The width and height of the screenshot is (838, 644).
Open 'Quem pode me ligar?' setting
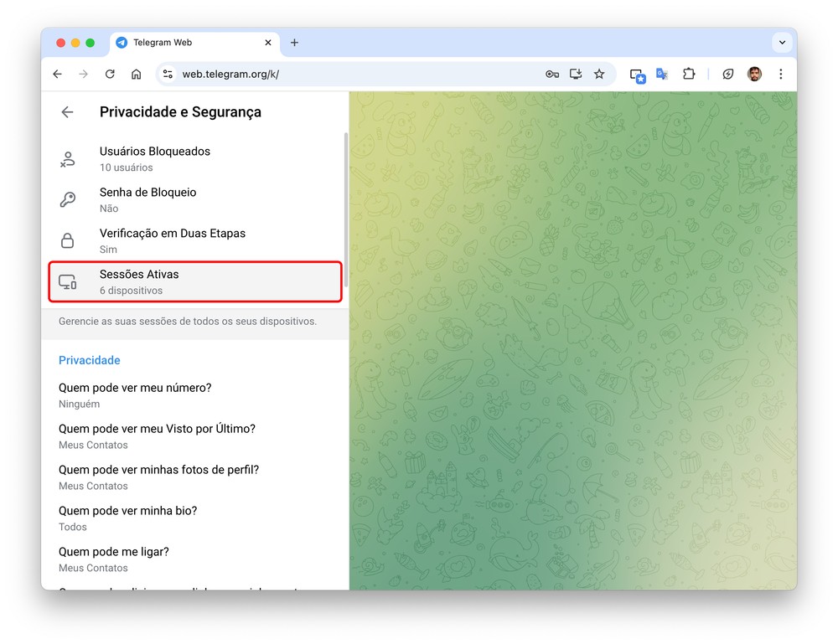114,559
